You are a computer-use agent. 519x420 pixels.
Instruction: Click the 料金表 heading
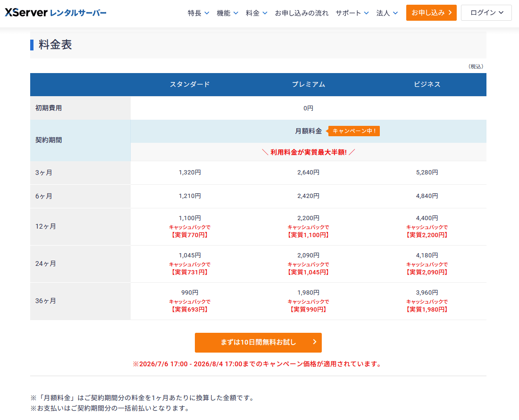(x=55, y=45)
